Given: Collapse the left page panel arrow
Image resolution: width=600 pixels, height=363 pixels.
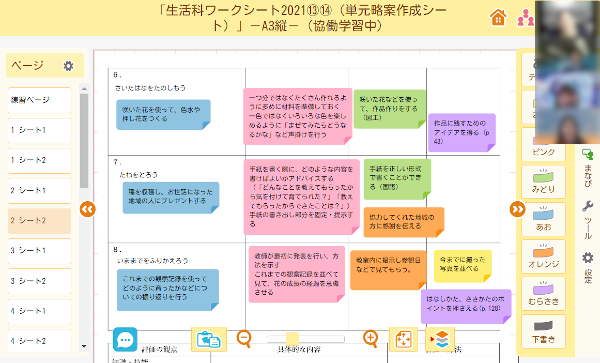Looking at the screenshot, I should [x=88, y=209].
